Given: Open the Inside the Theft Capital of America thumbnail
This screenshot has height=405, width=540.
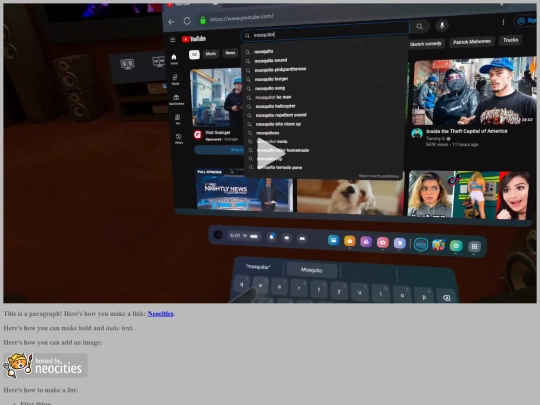Looking at the screenshot, I should click(475, 92).
